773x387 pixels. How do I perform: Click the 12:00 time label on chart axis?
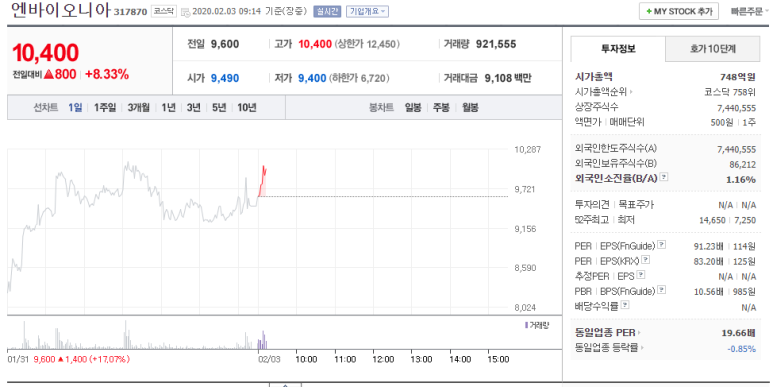(383, 359)
